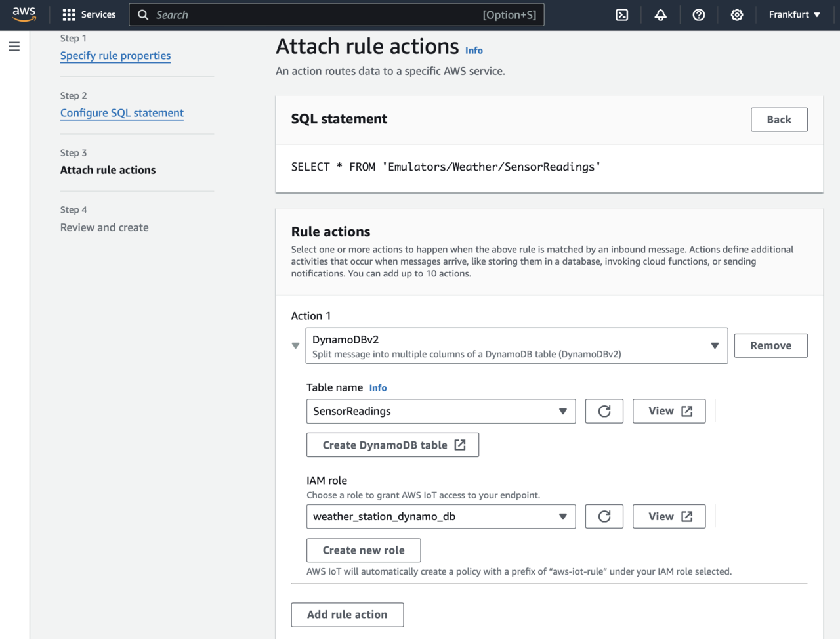Open the settings gear icon
This screenshot has width=840, height=639.
pyautogui.click(x=737, y=14)
